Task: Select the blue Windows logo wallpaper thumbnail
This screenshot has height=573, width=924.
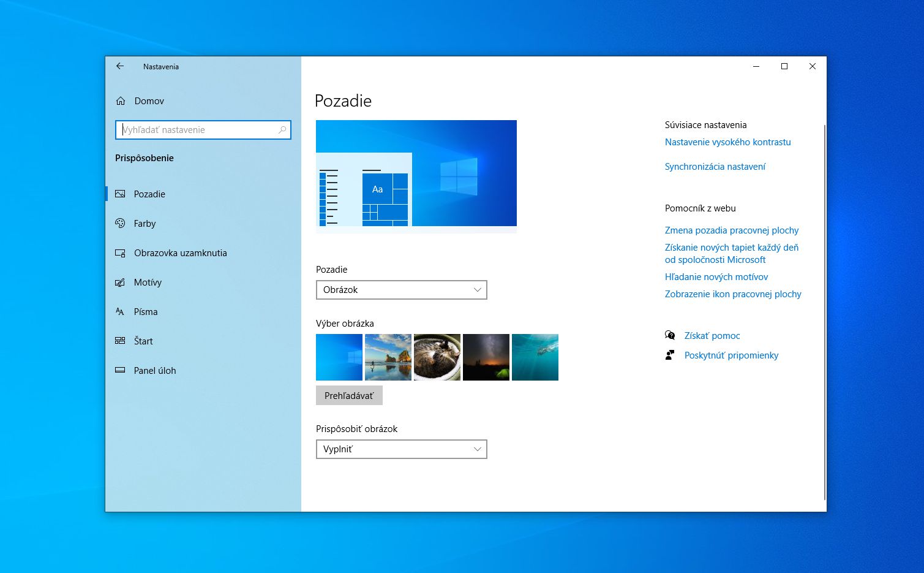Action: coord(339,357)
